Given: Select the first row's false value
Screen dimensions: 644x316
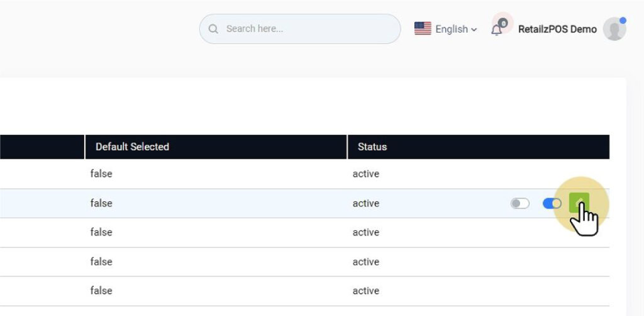Looking at the screenshot, I should click(101, 174).
